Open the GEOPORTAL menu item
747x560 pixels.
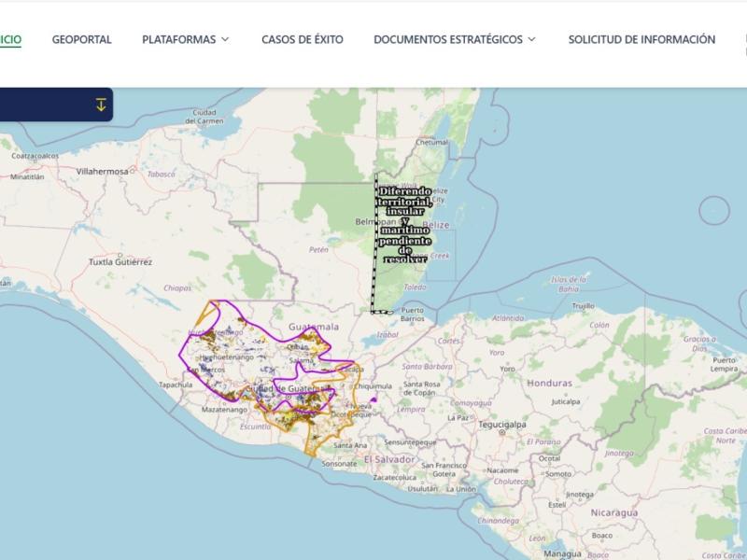click(81, 39)
